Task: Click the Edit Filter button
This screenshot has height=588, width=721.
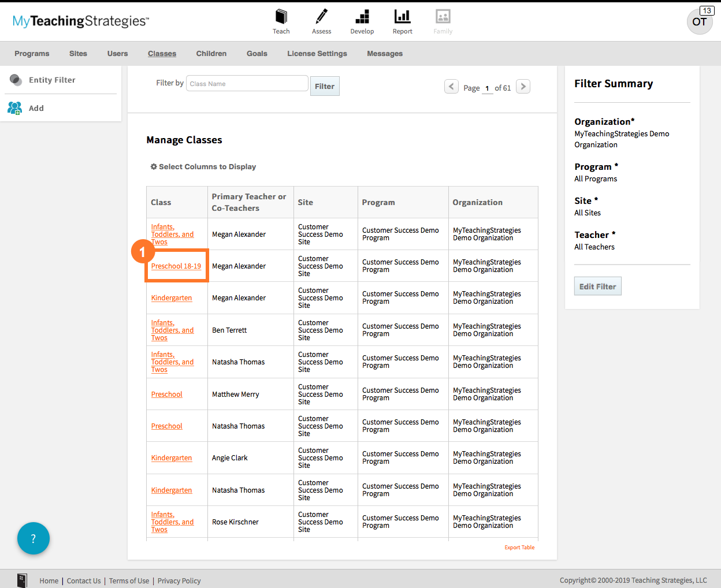Action: [x=597, y=286]
